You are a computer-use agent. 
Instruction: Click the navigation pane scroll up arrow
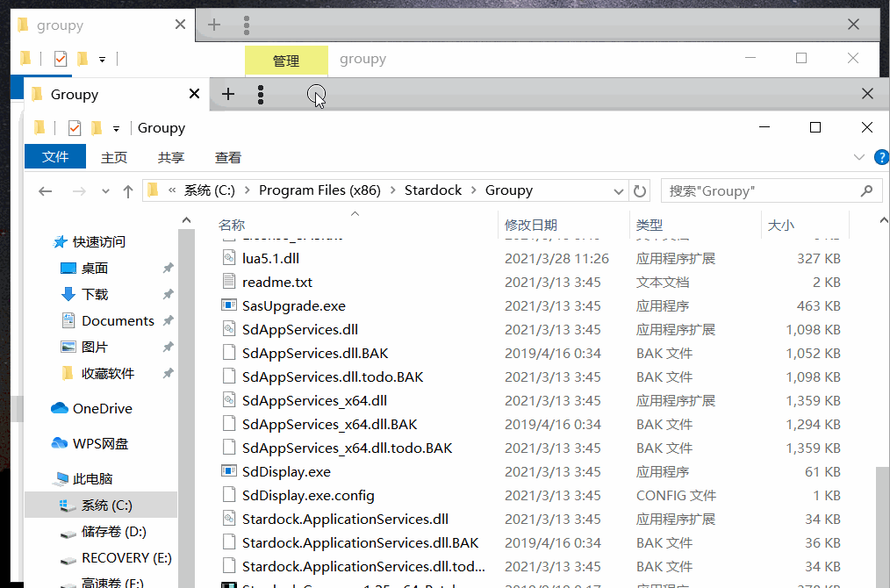pos(186,220)
